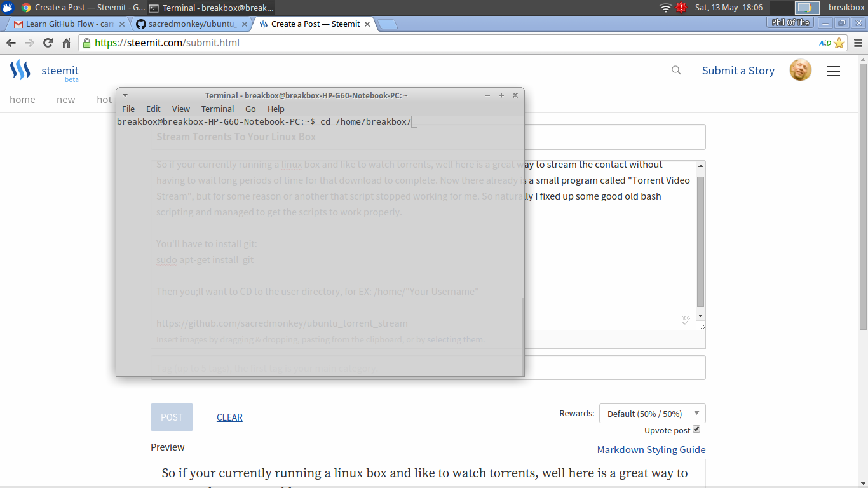
Task: Go to the browser home page
Action: 66,43
